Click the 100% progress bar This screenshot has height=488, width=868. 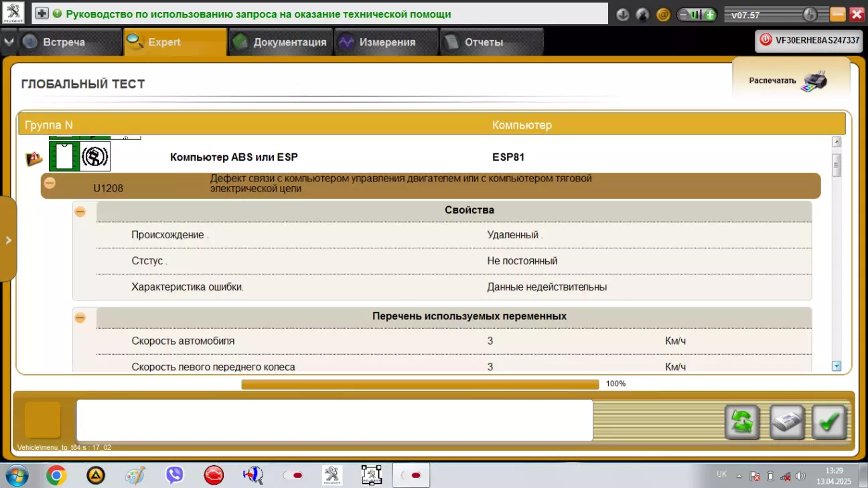point(420,384)
